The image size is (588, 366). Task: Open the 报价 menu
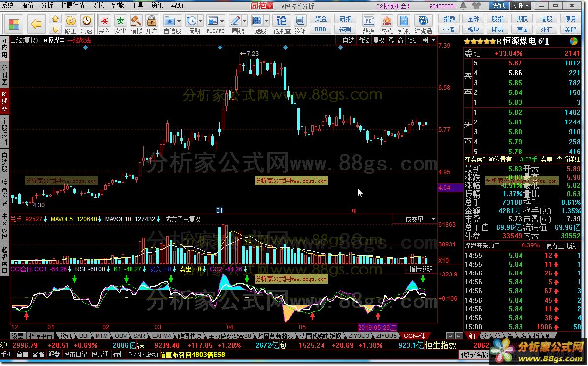click(x=28, y=5)
